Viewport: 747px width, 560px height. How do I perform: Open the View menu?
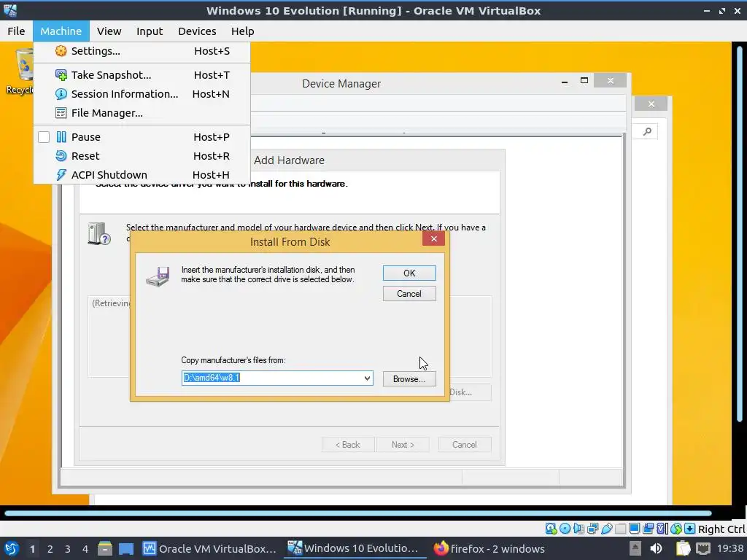[109, 31]
